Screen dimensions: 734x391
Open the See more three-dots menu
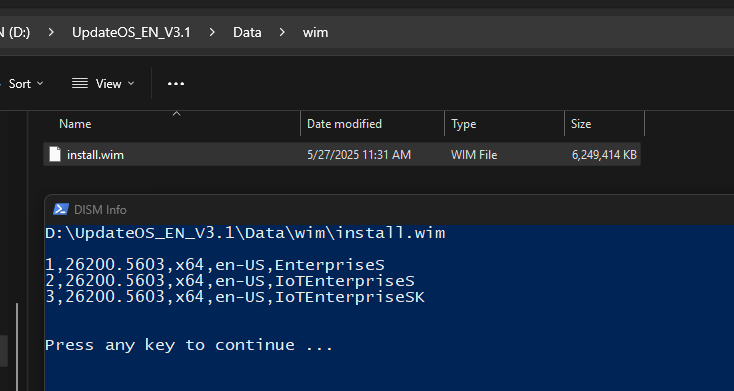click(x=176, y=84)
